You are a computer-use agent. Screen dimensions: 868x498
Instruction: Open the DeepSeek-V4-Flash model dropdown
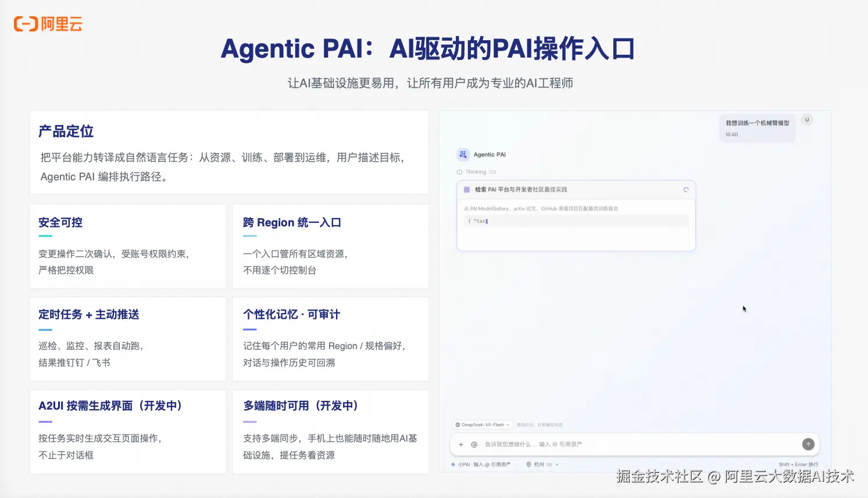click(483, 425)
